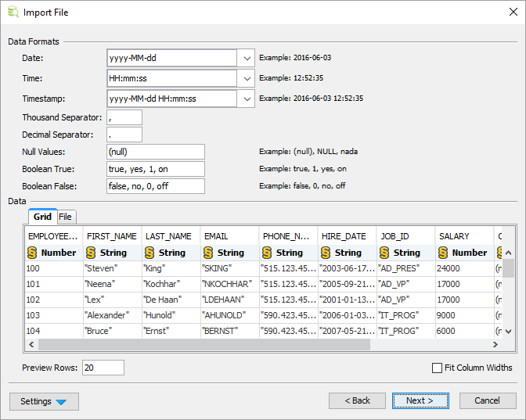Click the data type icon under FIRST_NAME column

(x=91, y=253)
